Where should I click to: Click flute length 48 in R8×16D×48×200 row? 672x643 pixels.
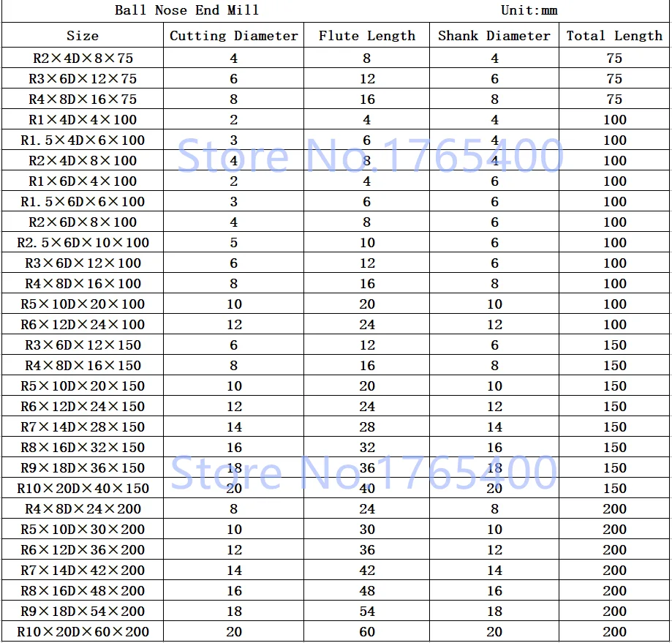tap(367, 591)
